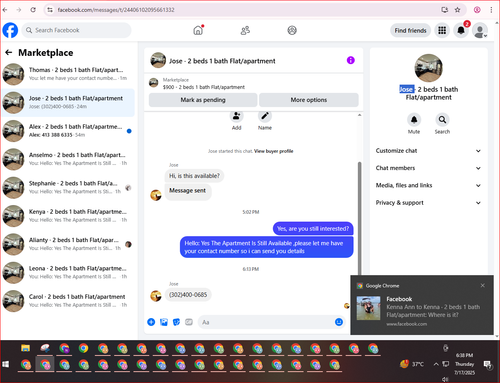Click the Name edit pencil icon
The height and width of the screenshot is (383, 500).
pos(265,116)
